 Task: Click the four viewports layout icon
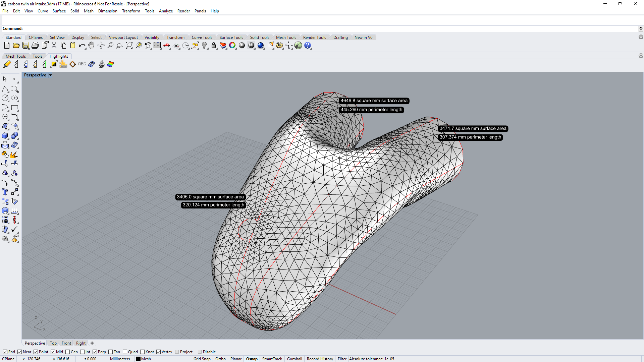coord(157,46)
